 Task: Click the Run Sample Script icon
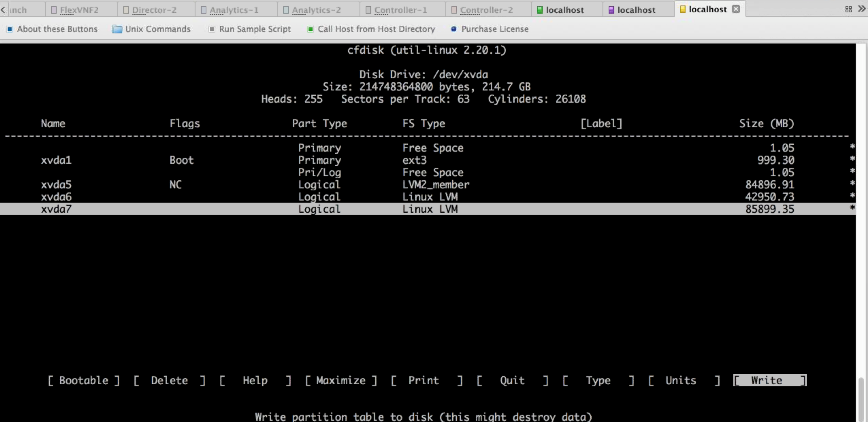[x=212, y=29]
